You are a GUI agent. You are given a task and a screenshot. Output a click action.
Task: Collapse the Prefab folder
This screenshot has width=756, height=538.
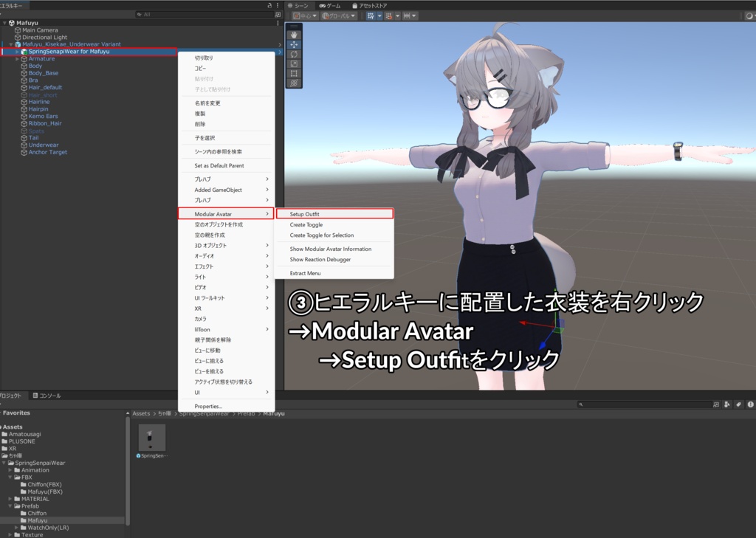pos(10,506)
